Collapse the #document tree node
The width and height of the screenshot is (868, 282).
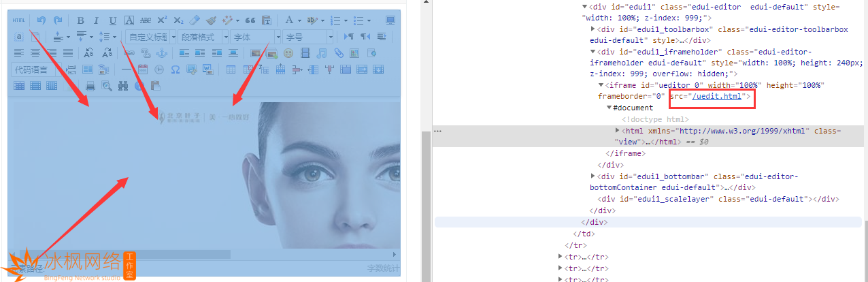click(610, 108)
